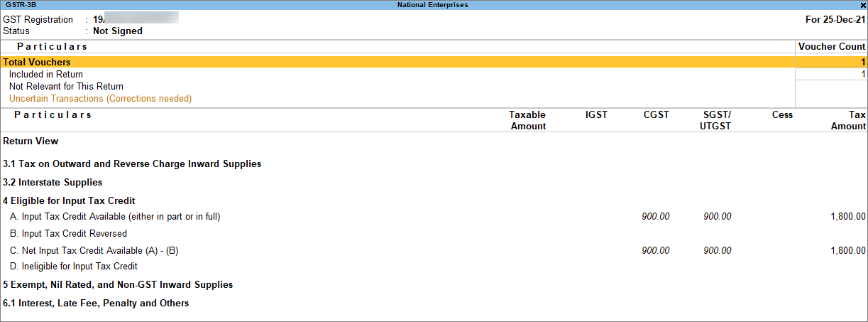Viewport: 868px width, 322px height.
Task: Expand 3.1 Tax on Outward Supplies section
Action: [132, 164]
